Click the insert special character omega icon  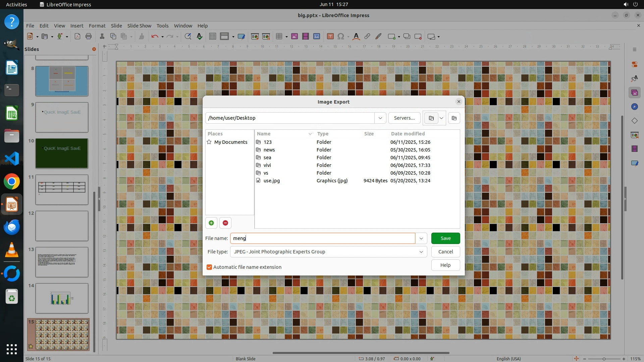tap(341, 37)
